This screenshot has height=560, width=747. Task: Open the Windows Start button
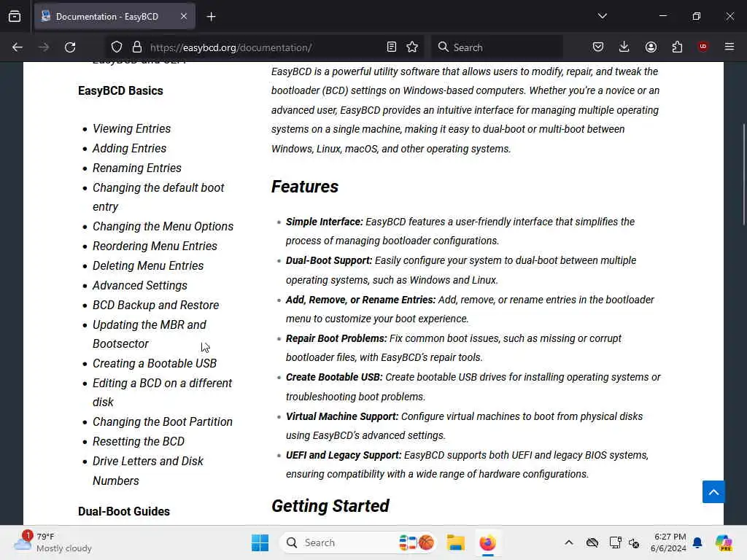[260, 542]
